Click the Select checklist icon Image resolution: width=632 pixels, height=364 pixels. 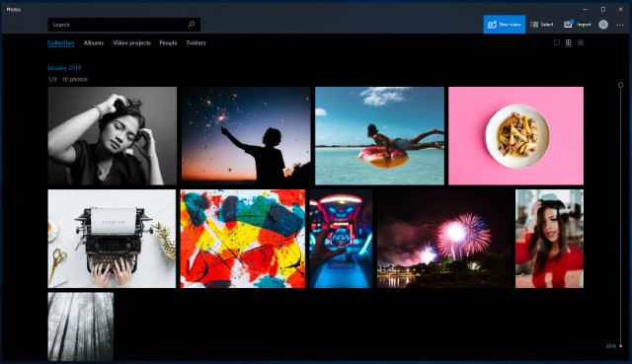tap(534, 25)
